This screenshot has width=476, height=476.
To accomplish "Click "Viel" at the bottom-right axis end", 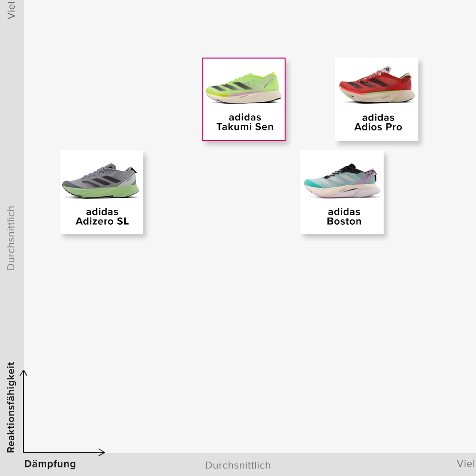I will [x=466, y=464].
